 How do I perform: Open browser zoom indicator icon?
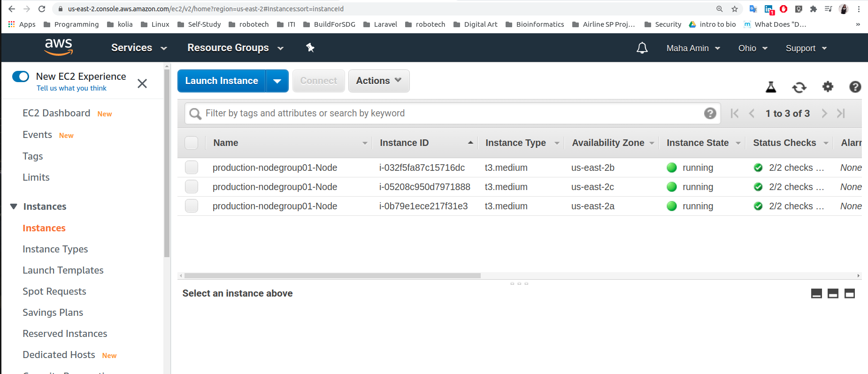pyautogui.click(x=720, y=9)
